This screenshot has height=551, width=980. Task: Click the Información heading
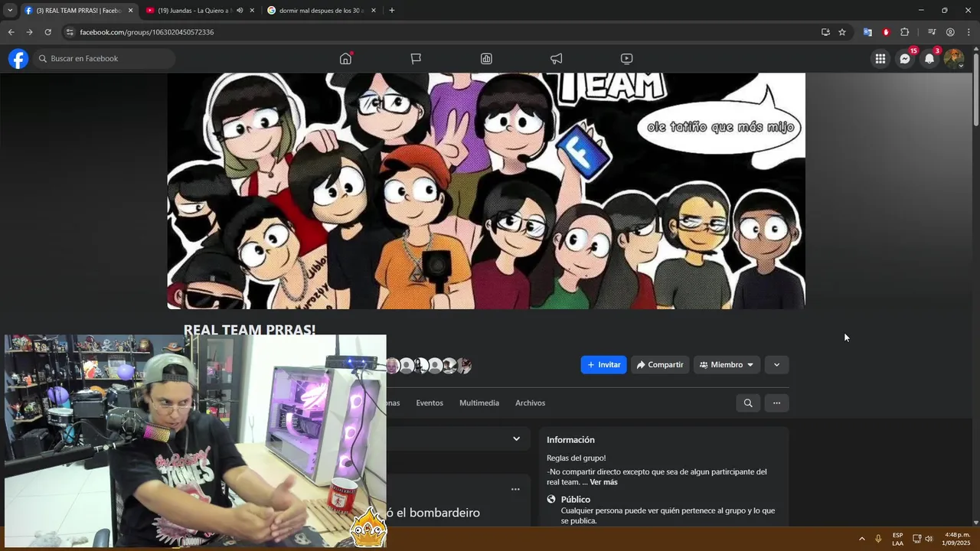click(570, 440)
